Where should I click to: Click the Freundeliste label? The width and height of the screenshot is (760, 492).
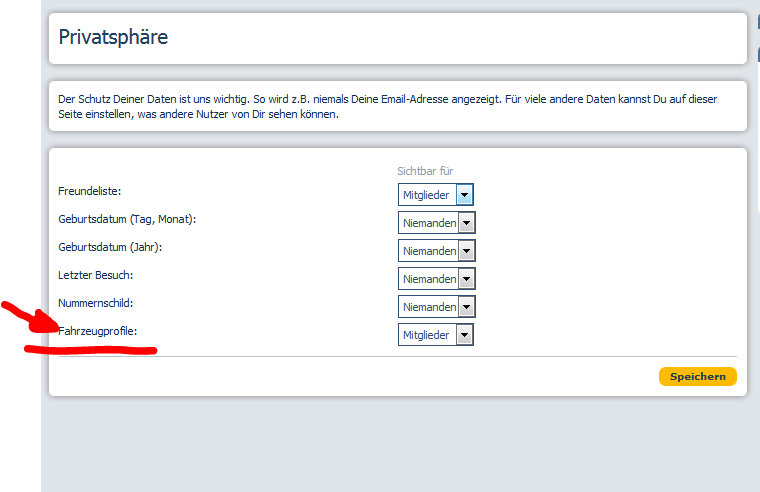tap(90, 190)
